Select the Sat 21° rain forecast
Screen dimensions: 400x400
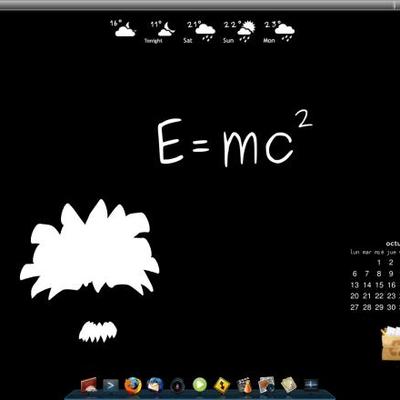pyautogui.click(x=200, y=32)
